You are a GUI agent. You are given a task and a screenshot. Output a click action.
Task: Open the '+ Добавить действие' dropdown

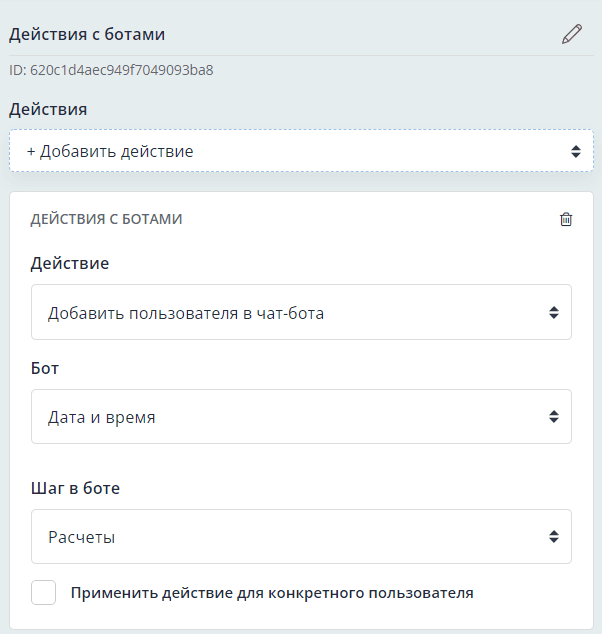click(x=290, y=152)
